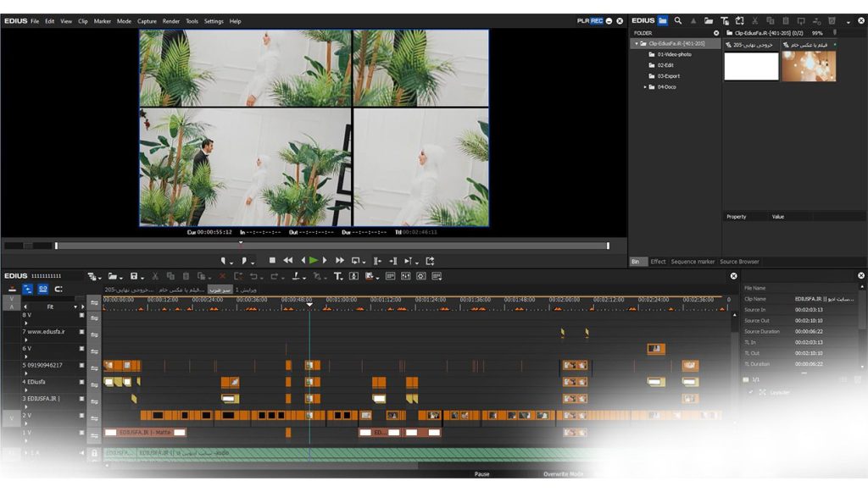The height and width of the screenshot is (492, 868).
Task: Click the search icon in the Bin window
Action: (x=677, y=20)
